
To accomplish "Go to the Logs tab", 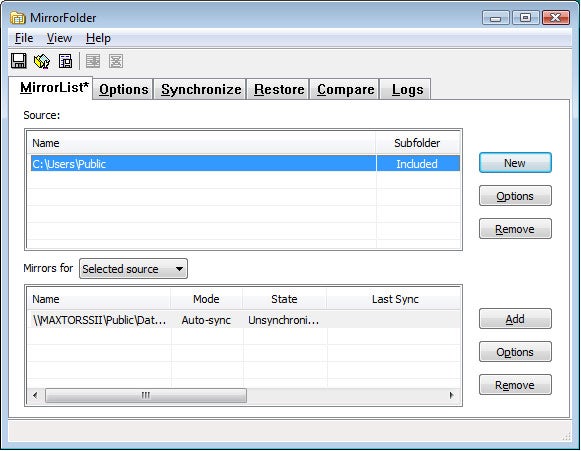I will tap(407, 89).
